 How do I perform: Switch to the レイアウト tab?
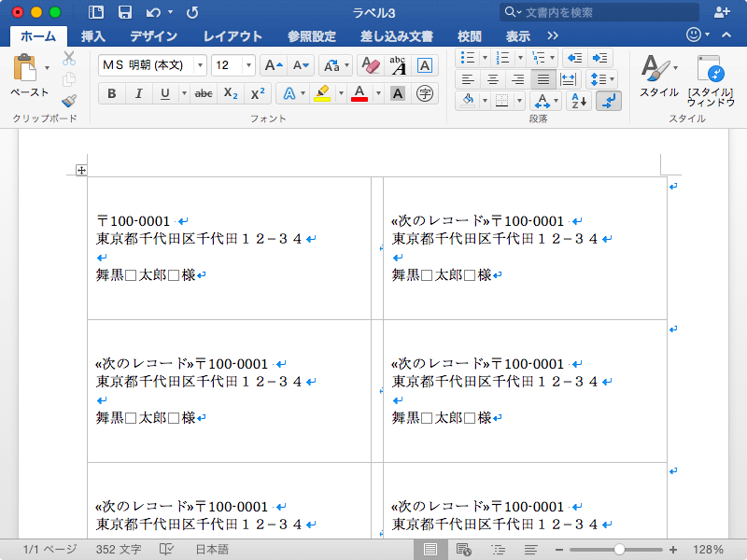click(233, 36)
